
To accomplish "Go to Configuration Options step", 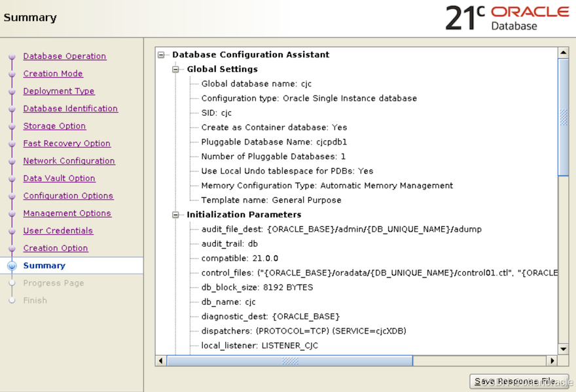I will click(x=68, y=196).
